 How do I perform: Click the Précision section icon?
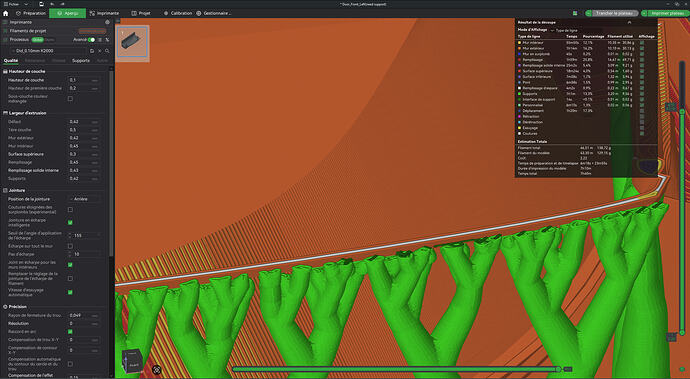click(5, 307)
